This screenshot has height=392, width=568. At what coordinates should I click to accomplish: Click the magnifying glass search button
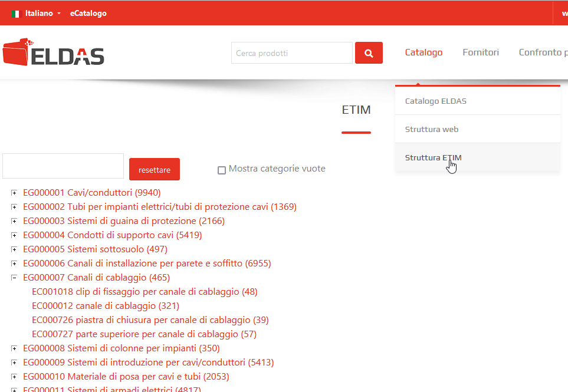coord(369,53)
